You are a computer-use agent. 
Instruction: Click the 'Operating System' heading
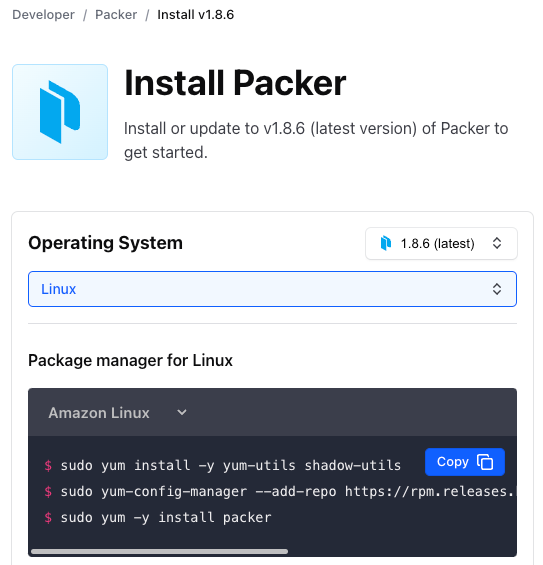click(106, 243)
